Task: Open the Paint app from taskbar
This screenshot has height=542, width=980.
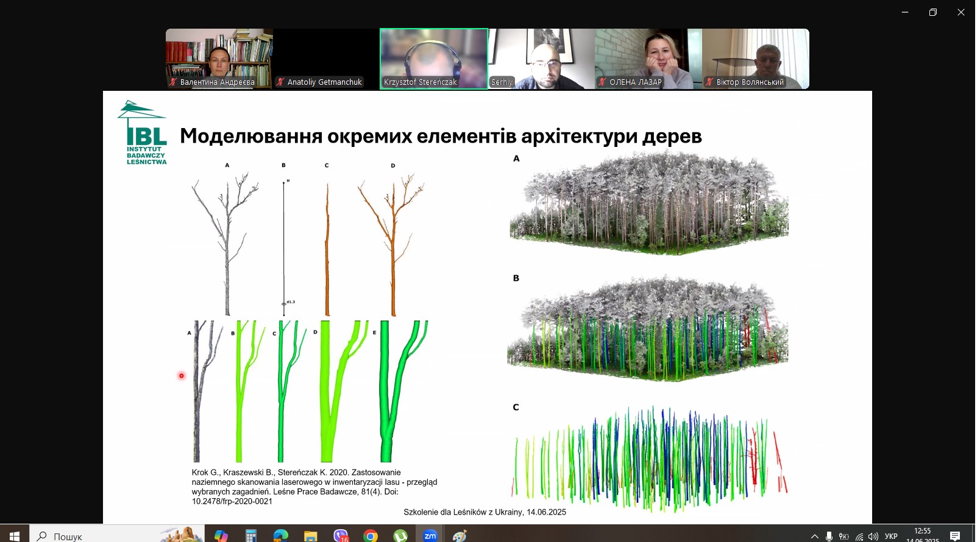Action: click(460, 535)
